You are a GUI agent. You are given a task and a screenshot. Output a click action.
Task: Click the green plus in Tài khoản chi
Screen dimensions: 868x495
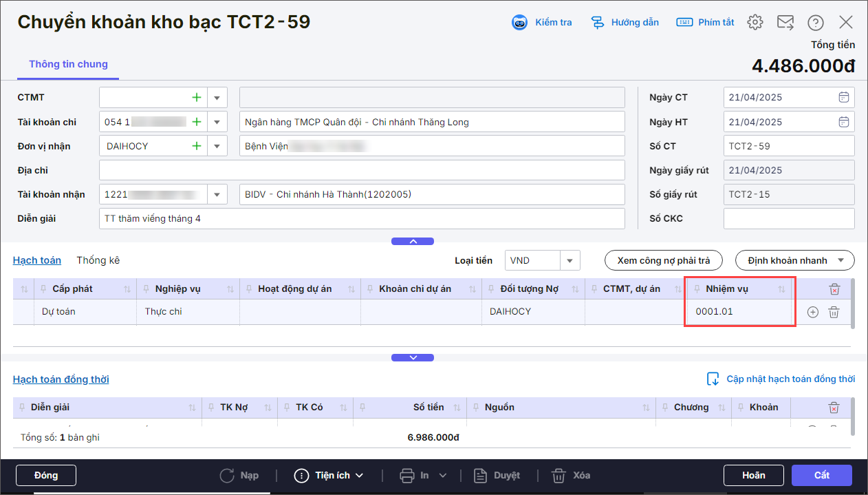pyautogui.click(x=197, y=122)
